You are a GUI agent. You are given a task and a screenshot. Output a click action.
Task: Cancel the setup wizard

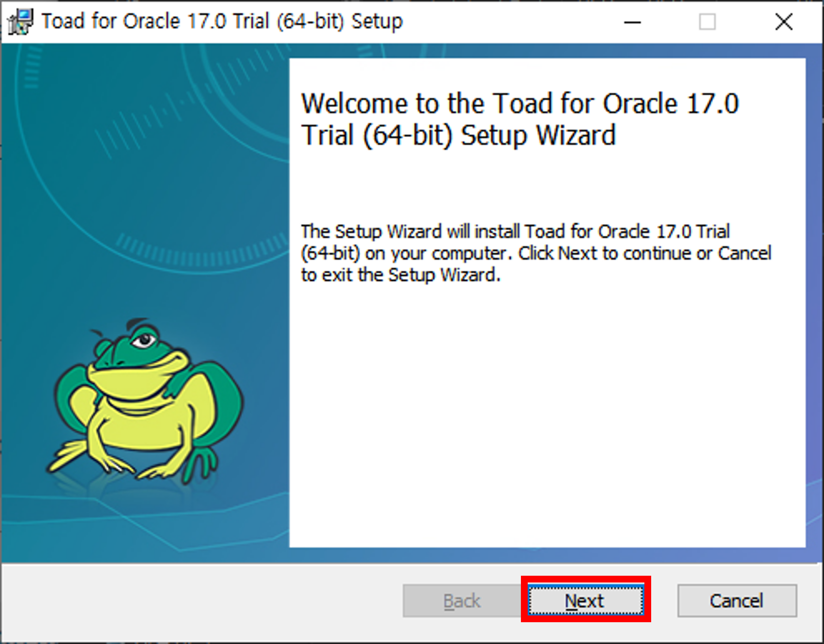(737, 600)
